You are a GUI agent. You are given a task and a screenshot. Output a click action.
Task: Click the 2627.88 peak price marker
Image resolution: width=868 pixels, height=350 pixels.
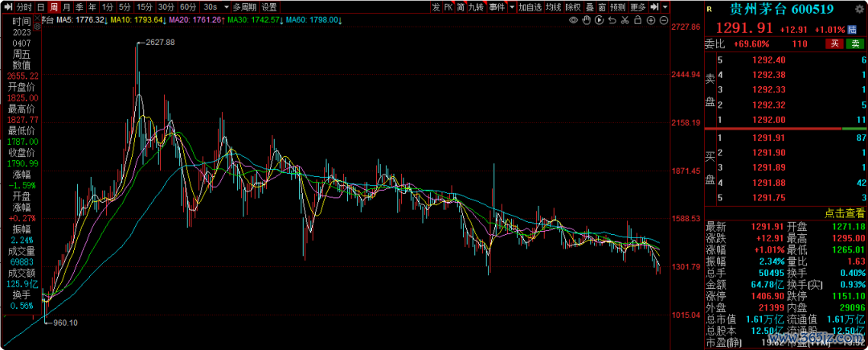[160, 42]
